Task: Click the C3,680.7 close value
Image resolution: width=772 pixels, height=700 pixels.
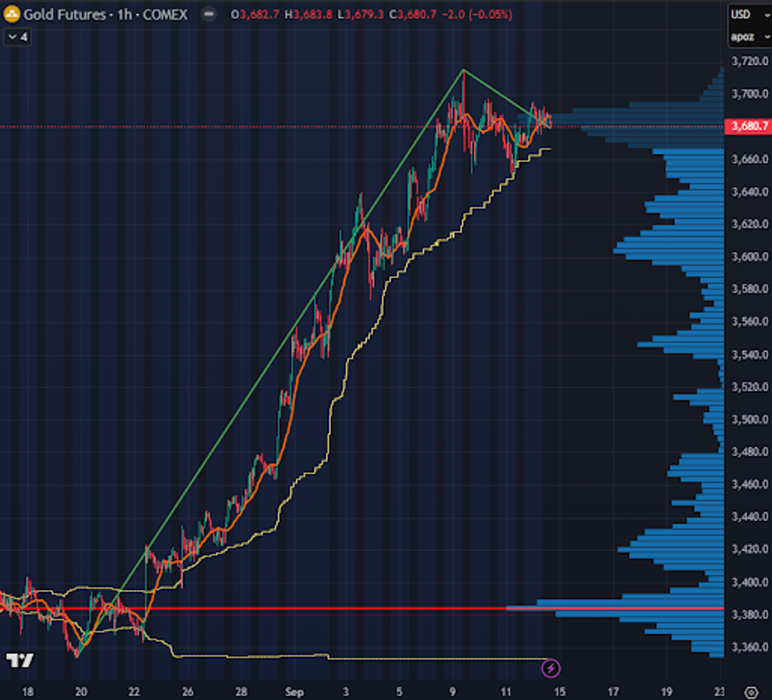Action: click(412, 15)
